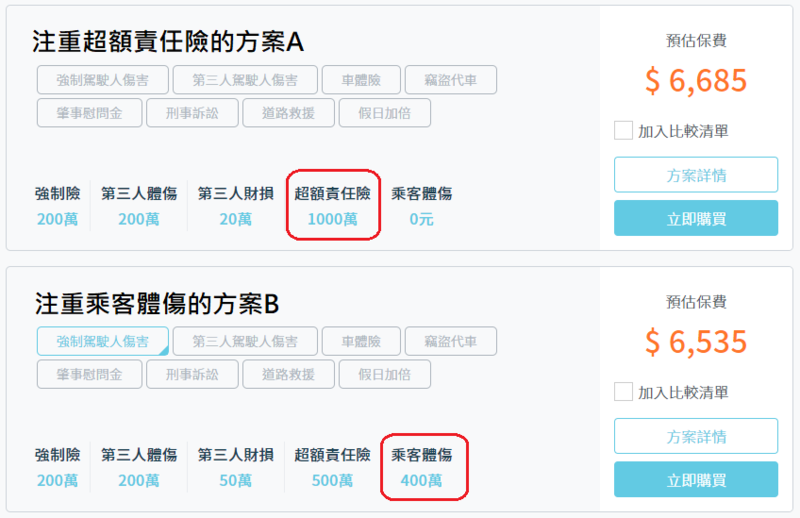Click 立即購買 for plan B

(696, 480)
